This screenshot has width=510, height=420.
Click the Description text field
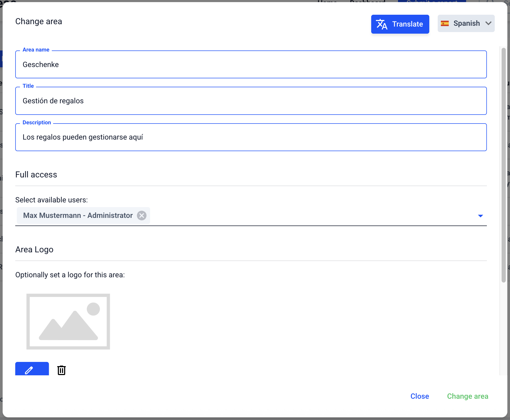click(x=251, y=137)
